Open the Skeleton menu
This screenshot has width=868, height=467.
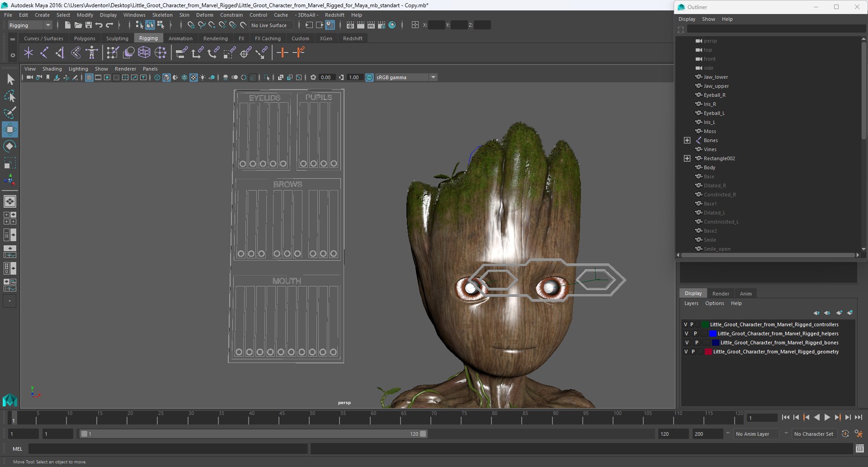pyautogui.click(x=162, y=15)
